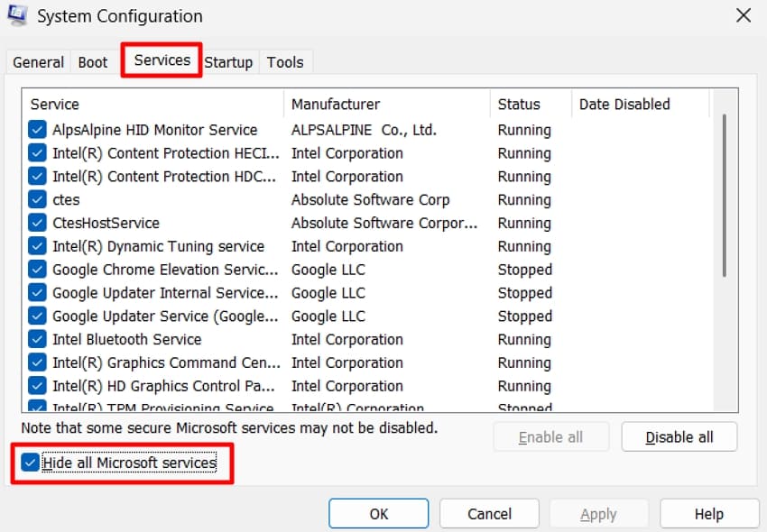Uncheck CtesHostService
Screen dimensions: 767x532
[x=36, y=223]
